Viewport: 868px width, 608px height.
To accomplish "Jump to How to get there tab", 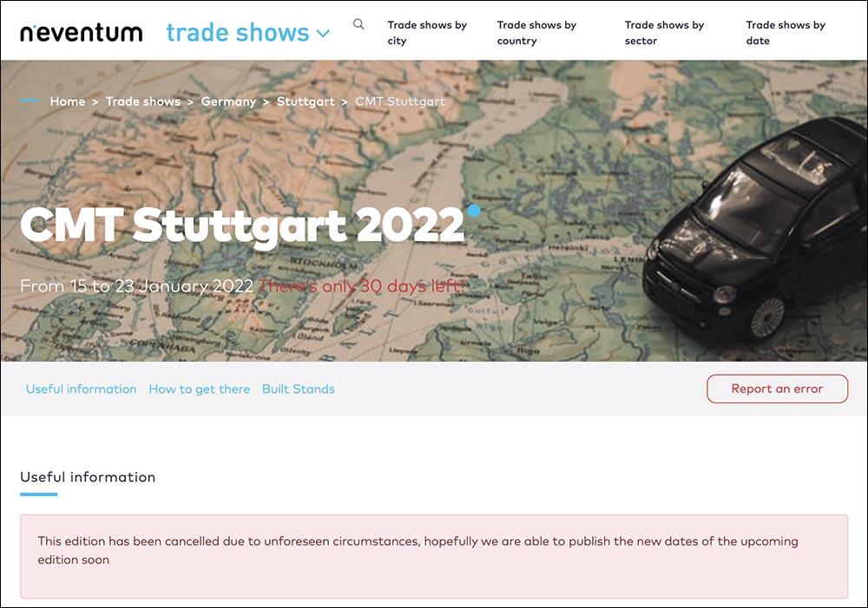I will (200, 389).
